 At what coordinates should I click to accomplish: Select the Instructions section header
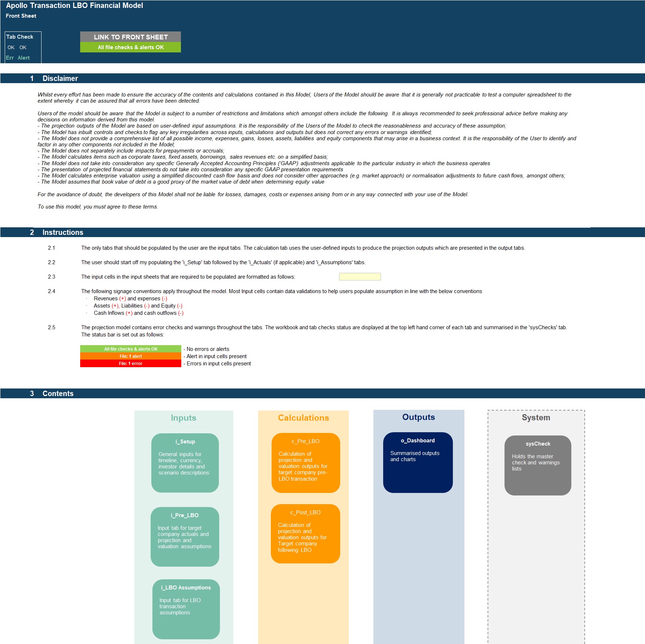322,232
